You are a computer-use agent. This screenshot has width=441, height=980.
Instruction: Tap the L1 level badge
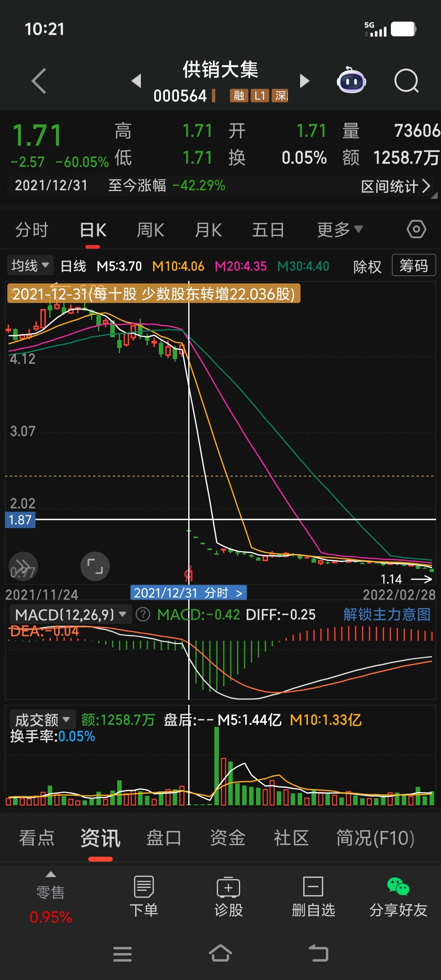point(260,96)
